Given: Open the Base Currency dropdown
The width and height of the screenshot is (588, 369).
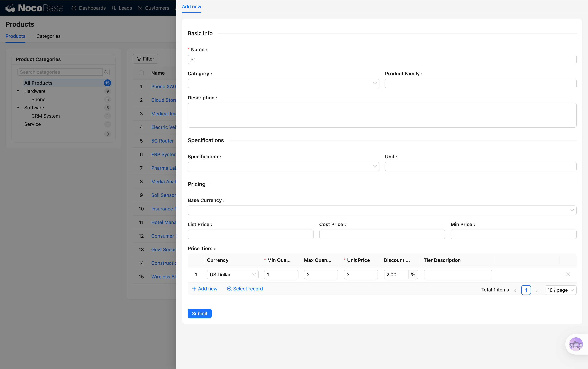Looking at the screenshot, I should pos(382,210).
